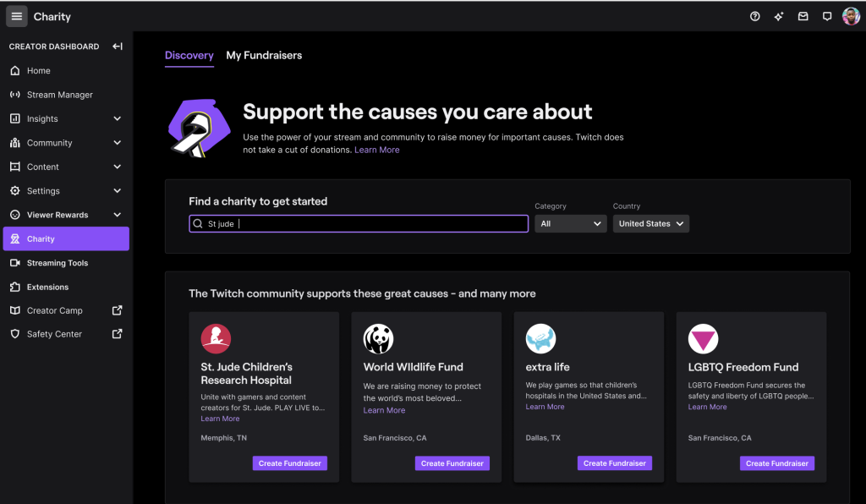Image resolution: width=866 pixels, height=504 pixels.
Task: Click the Safety Center shield icon
Action: [15, 334]
